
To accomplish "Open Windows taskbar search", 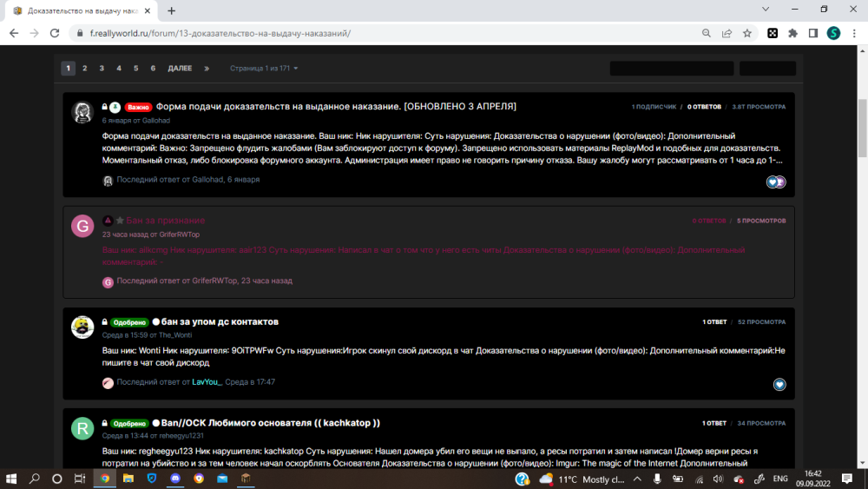I will point(35,479).
